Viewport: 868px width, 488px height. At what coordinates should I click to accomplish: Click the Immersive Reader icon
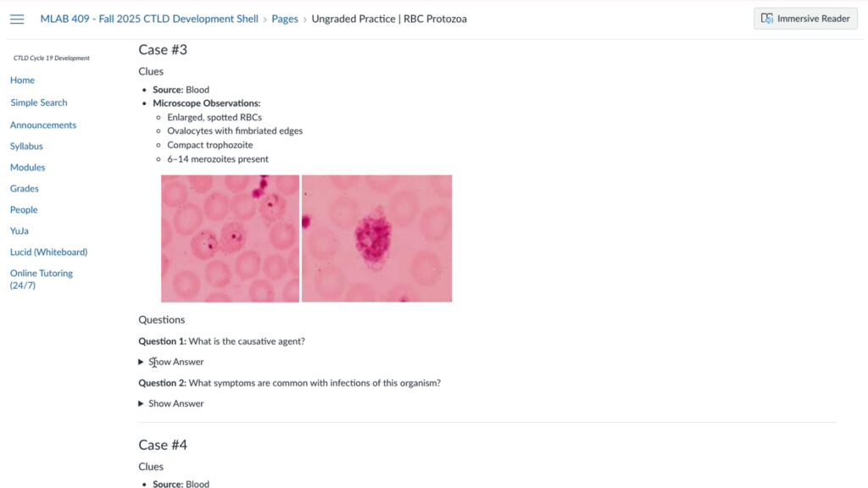tap(768, 18)
